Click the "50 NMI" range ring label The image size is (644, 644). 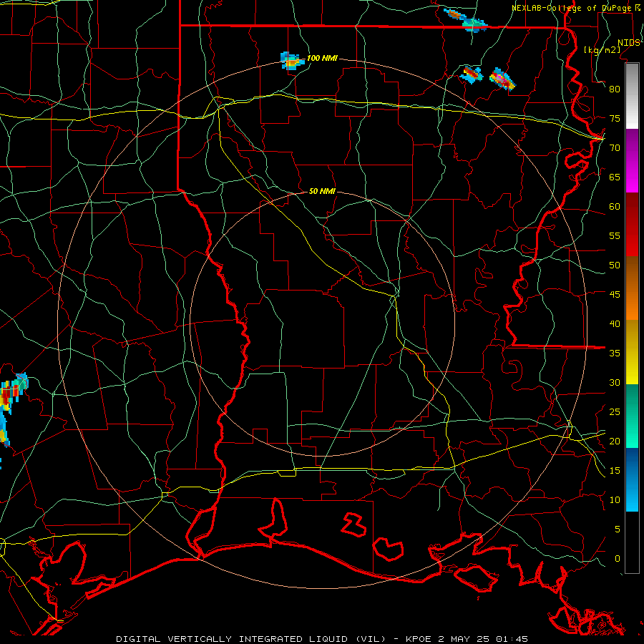[x=322, y=191]
